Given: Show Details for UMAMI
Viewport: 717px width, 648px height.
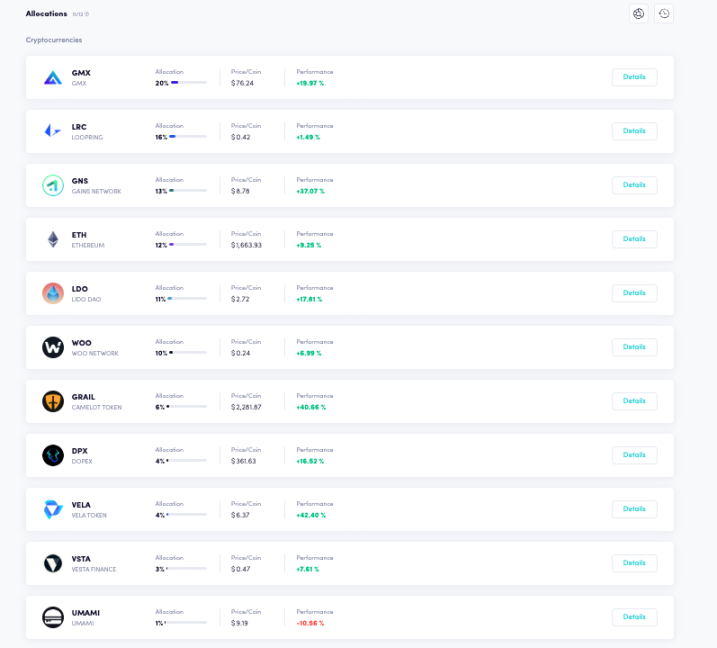Looking at the screenshot, I should (x=634, y=617).
